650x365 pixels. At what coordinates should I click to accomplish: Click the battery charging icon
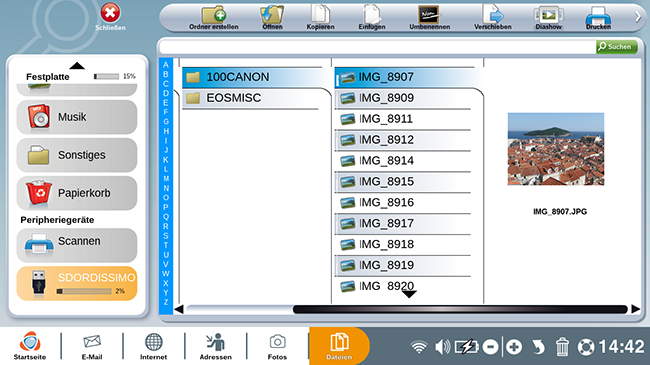pos(466,347)
